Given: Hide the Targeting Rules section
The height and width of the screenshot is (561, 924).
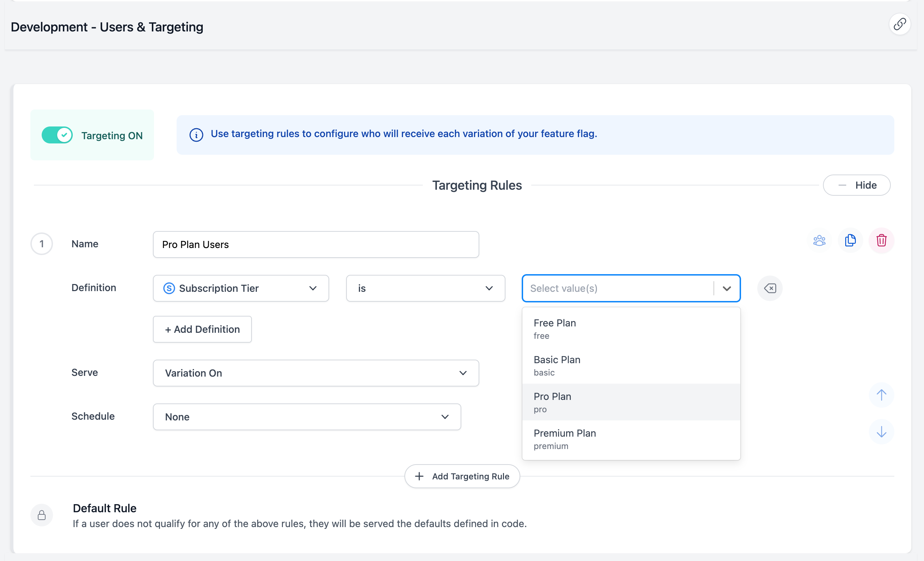Looking at the screenshot, I should point(857,185).
